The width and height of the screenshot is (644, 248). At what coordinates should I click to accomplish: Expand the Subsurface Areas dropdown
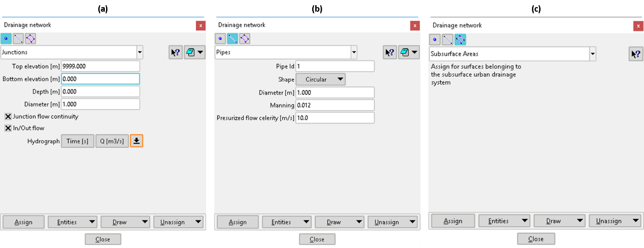click(592, 54)
